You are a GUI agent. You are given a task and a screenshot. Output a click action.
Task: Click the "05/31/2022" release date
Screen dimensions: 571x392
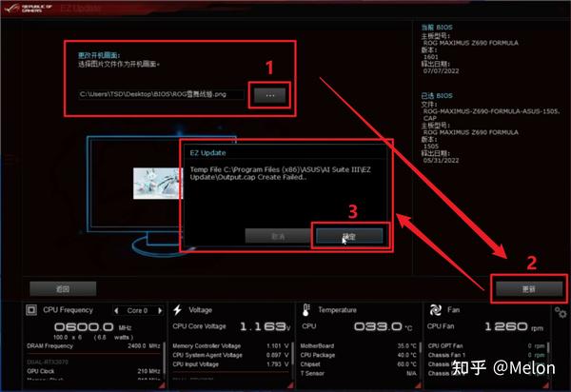pyautogui.click(x=441, y=160)
